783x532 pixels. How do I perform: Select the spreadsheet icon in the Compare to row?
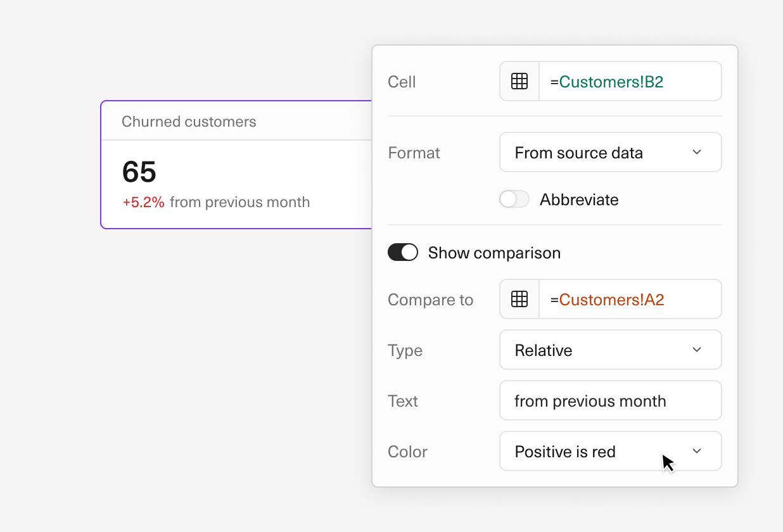519,299
